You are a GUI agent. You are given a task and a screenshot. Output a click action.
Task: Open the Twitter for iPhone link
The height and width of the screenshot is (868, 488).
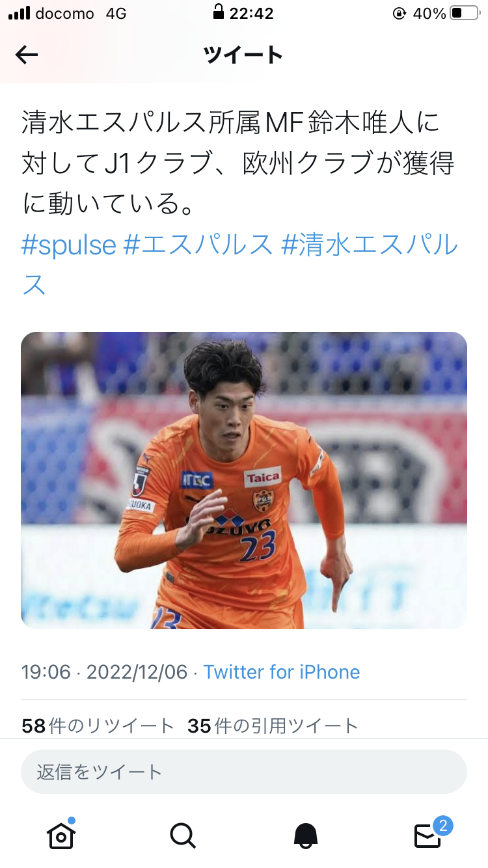pyautogui.click(x=282, y=671)
